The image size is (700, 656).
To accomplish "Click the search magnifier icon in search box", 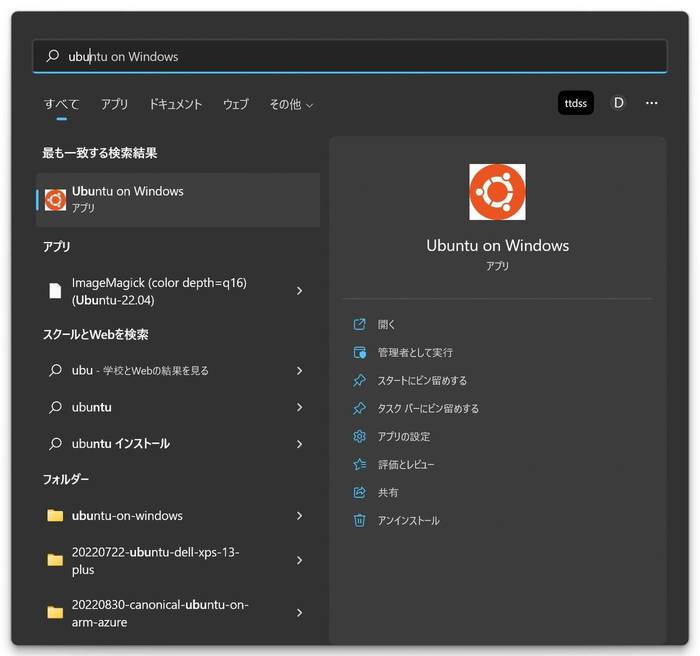I will [x=53, y=56].
